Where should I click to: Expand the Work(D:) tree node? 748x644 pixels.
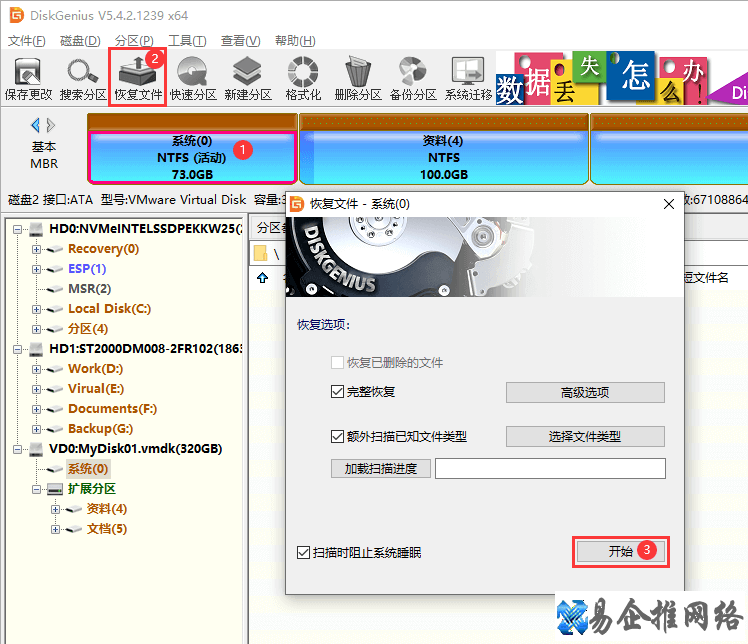click(37, 369)
